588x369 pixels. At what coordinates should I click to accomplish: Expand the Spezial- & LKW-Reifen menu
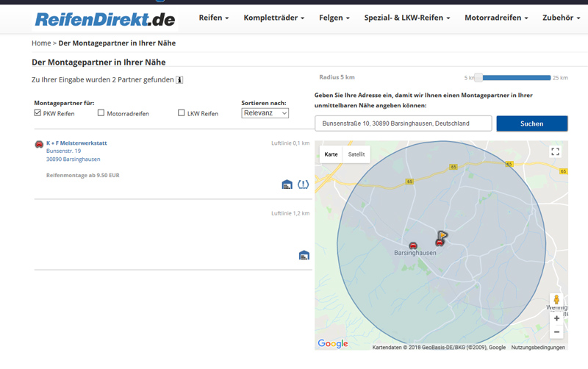[407, 18]
